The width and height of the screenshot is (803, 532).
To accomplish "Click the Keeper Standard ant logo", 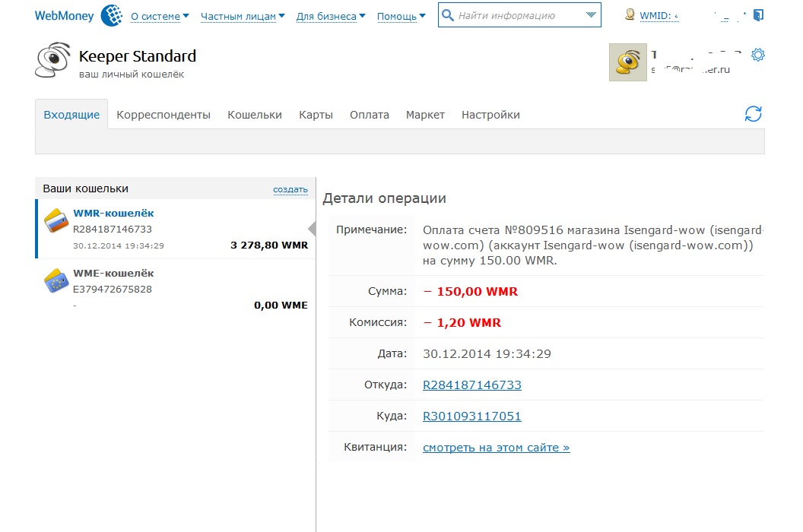I will tap(52, 60).
